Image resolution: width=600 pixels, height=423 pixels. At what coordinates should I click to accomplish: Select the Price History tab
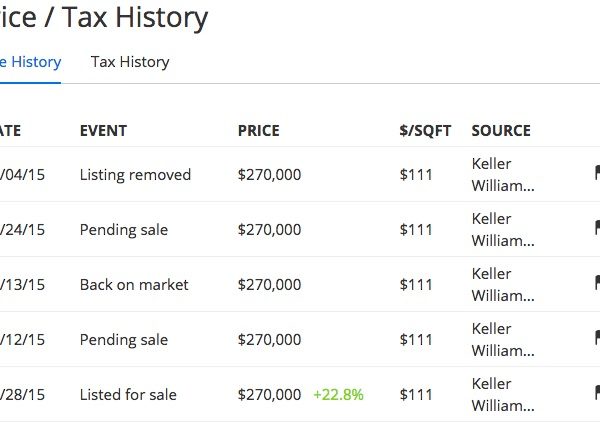pos(30,62)
